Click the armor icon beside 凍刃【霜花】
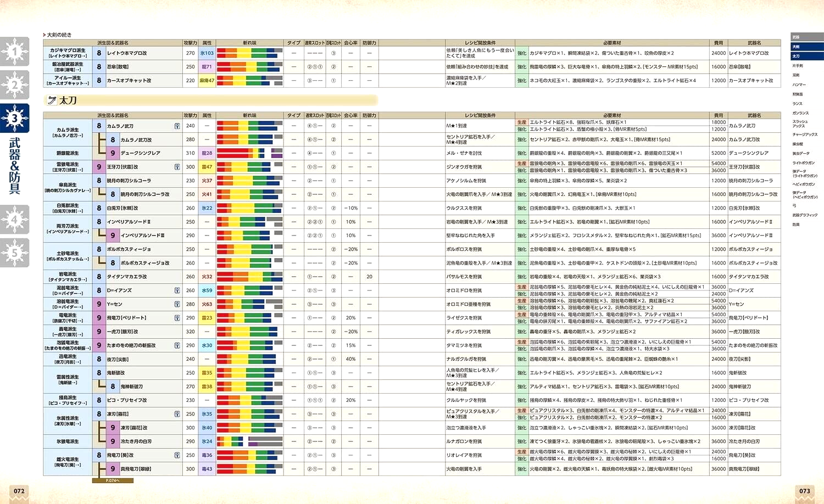The height and width of the screenshot is (504, 824). tap(177, 414)
